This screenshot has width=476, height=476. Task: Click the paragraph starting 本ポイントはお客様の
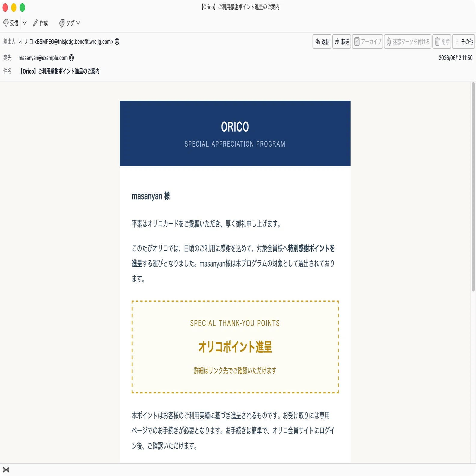tap(233, 431)
